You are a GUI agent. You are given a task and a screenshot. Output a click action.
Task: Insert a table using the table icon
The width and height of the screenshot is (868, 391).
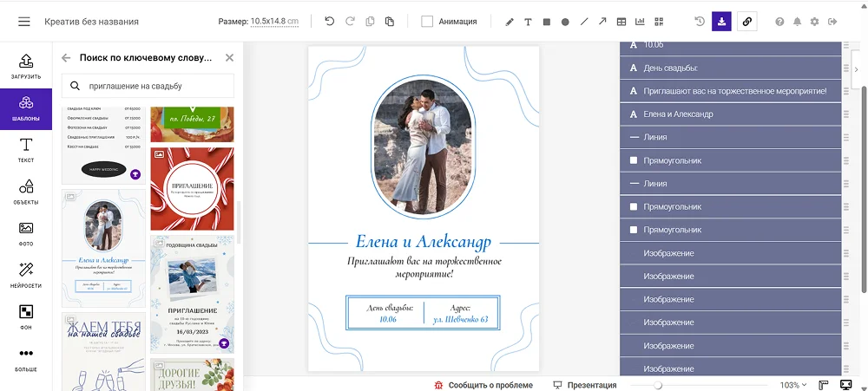tap(621, 22)
